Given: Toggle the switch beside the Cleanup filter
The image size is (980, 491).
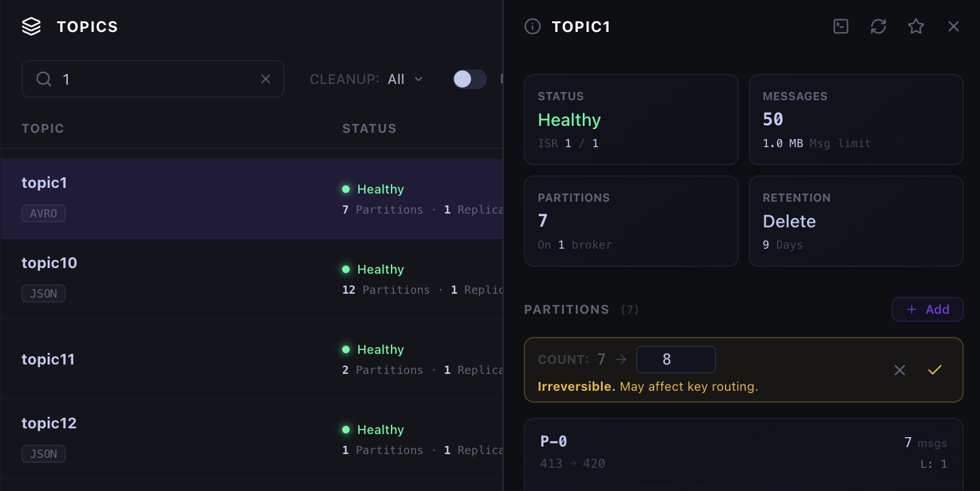Looking at the screenshot, I should (x=470, y=79).
